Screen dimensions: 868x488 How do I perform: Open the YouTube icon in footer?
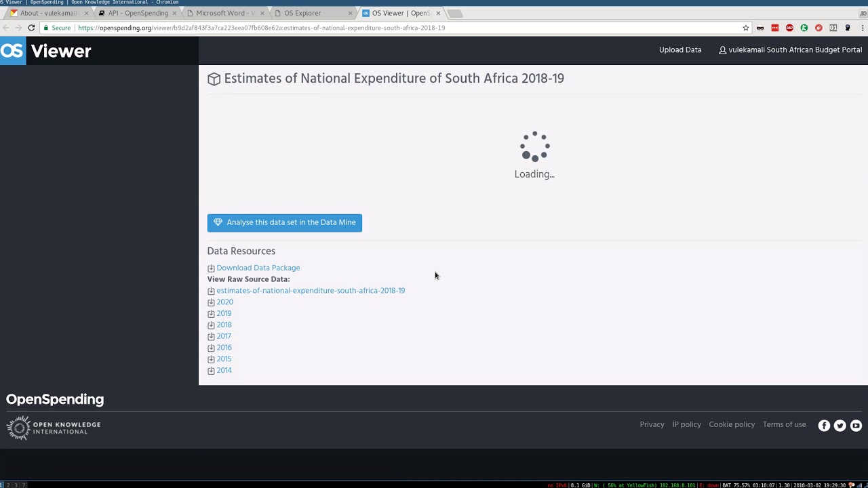pyautogui.click(x=856, y=426)
